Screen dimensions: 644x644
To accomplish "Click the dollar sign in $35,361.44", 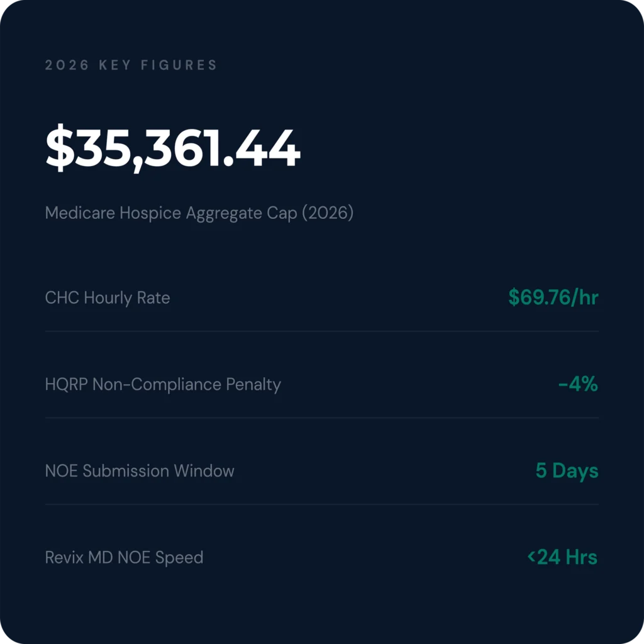I will (x=60, y=147).
